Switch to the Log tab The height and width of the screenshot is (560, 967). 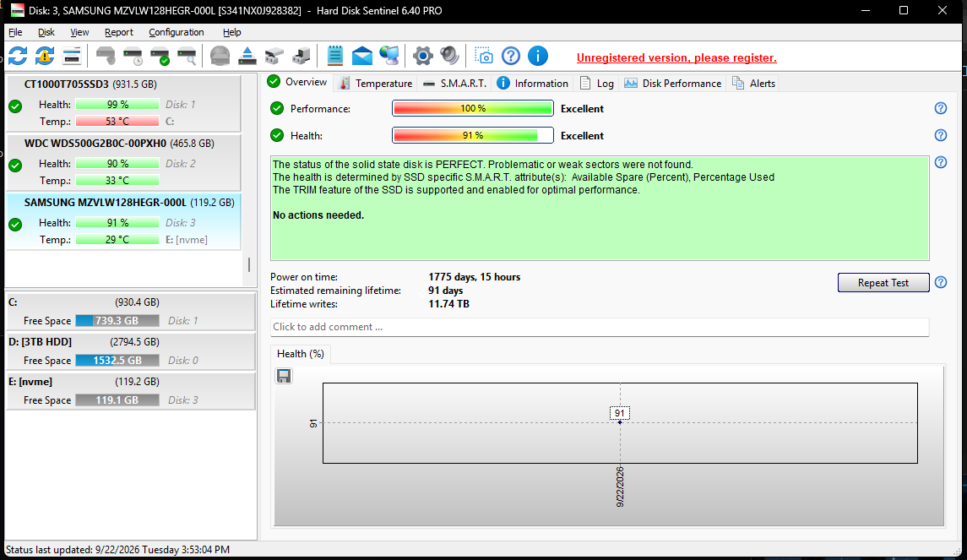[597, 84]
